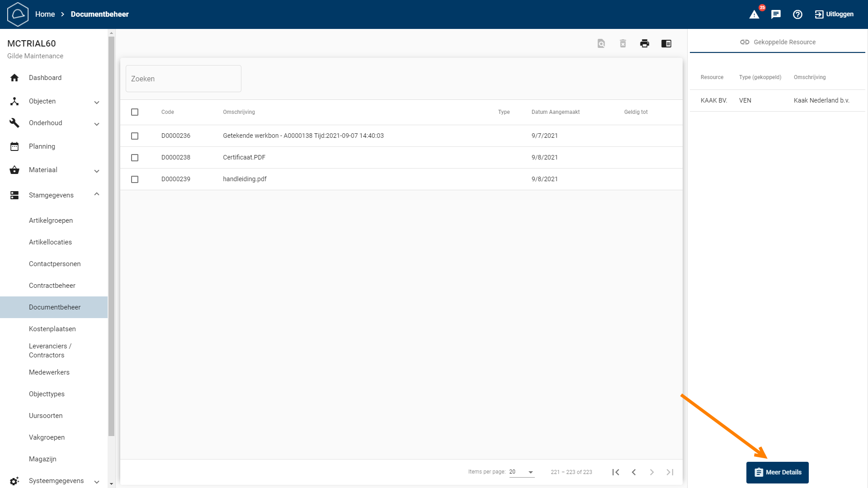Click the print icon in toolbar
The image size is (868, 488).
645,43
